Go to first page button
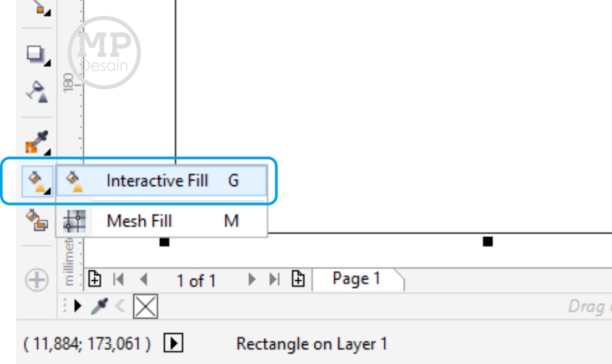612x364 pixels. coord(118,280)
